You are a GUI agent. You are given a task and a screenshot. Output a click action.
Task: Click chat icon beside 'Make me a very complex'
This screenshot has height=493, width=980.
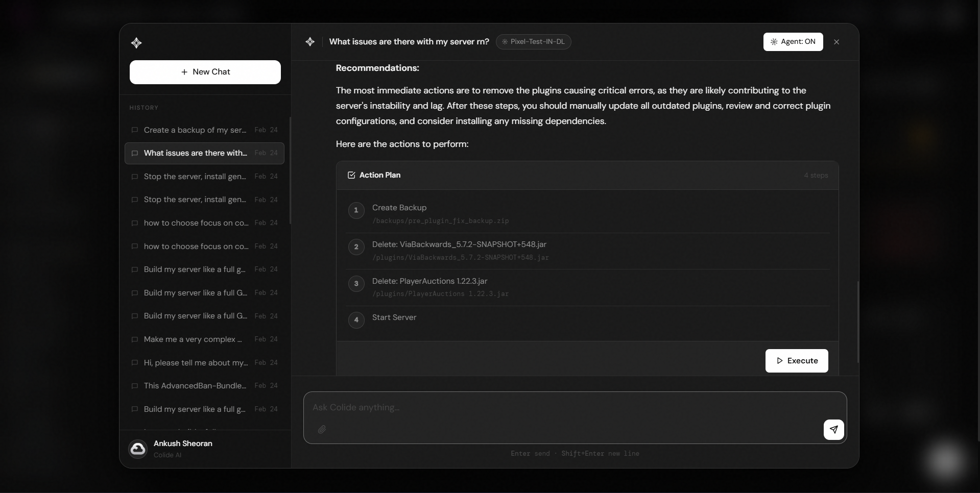tap(135, 339)
